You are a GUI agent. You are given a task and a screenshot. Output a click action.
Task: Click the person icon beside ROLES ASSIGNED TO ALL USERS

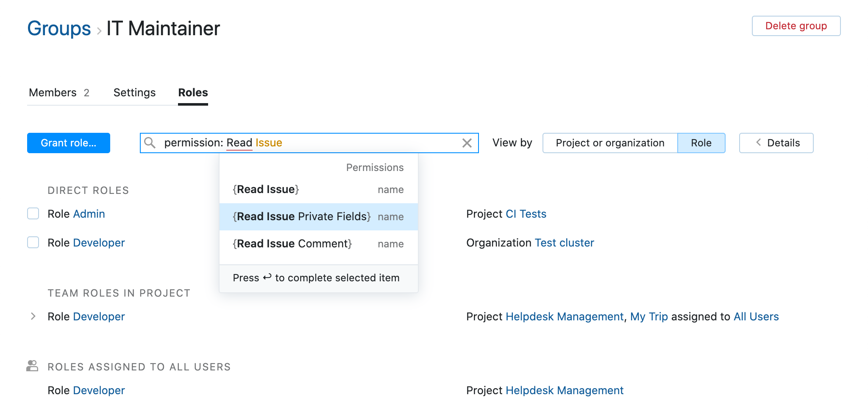[33, 366]
